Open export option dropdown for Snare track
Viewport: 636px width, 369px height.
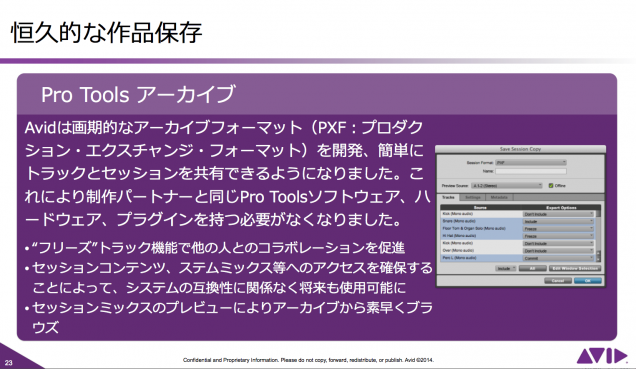coord(558,221)
